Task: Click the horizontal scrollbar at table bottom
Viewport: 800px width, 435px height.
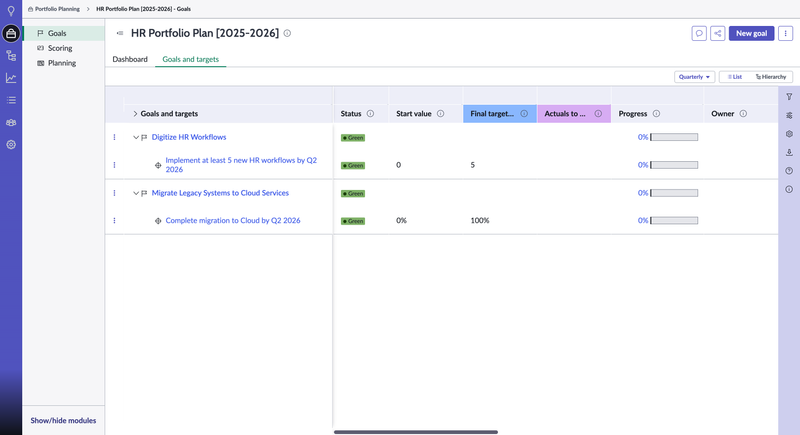Action: [415, 432]
